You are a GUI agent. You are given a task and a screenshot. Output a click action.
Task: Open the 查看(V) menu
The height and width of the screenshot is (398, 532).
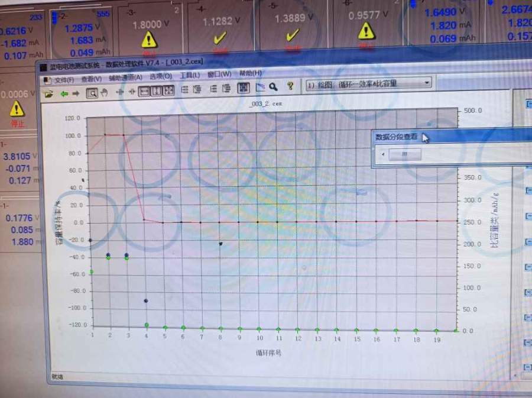click(x=91, y=79)
